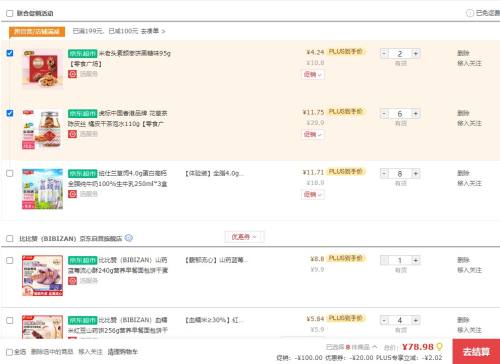Increase quantity of the first snack item
500x364 pixels.
click(x=415, y=53)
